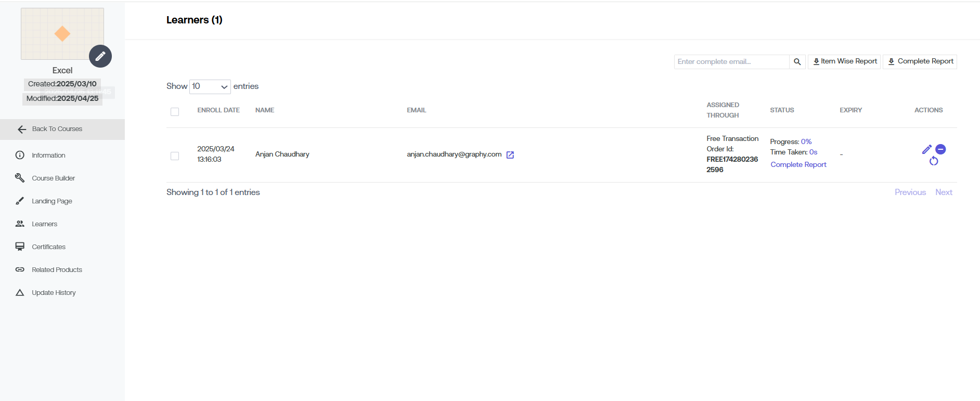Toggle the select-all checkbox in table header
The image size is (980, 401).
point(175,112)
